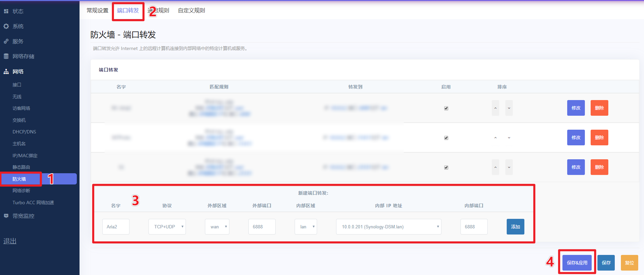Toggle the enable checkbox of the third rule
This screenshot has width=644, height=275.
pos(446,167)
